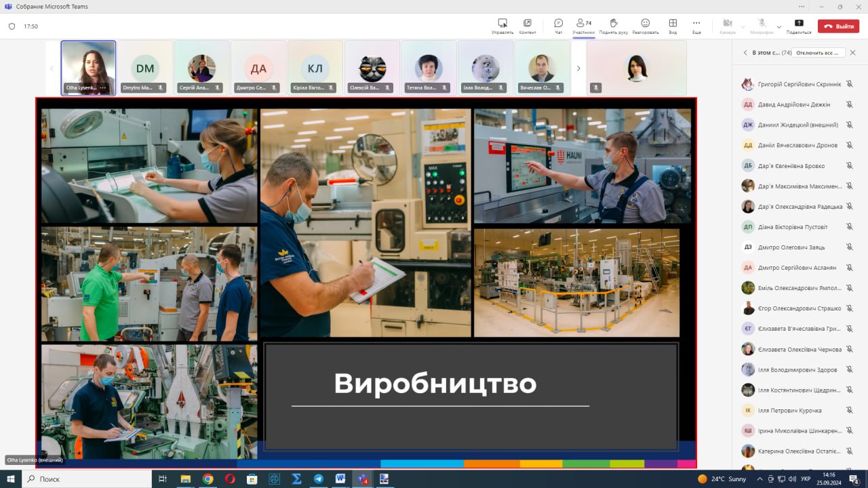Open Telegram from the Windows taskbar
This screenshot has height=488, width=868.
pyautogui.click(x=318, y=479)
